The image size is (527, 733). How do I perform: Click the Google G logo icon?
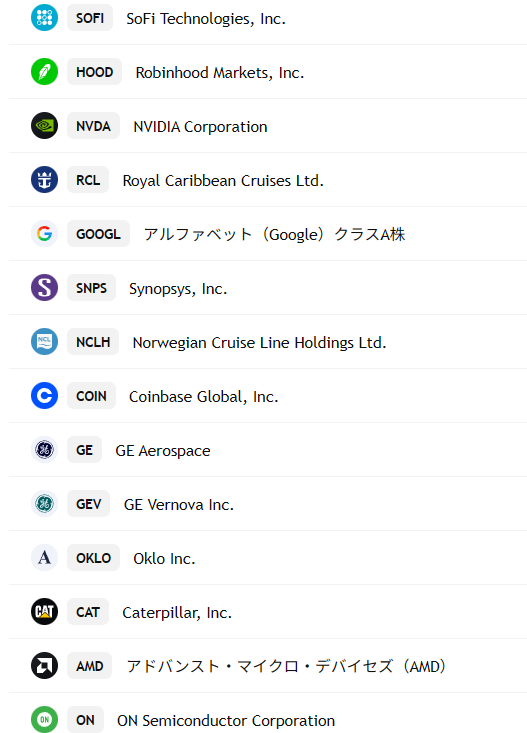pos(44,234)
